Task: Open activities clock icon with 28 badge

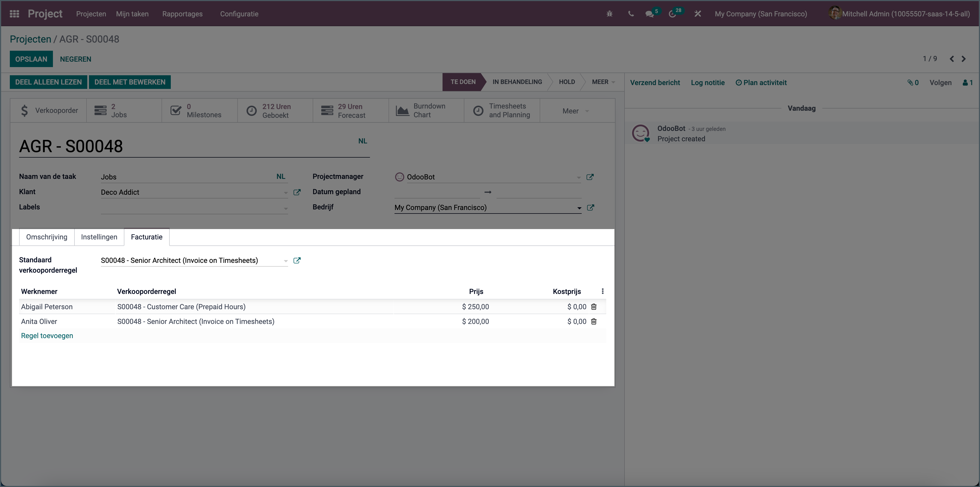Action: 672,14
